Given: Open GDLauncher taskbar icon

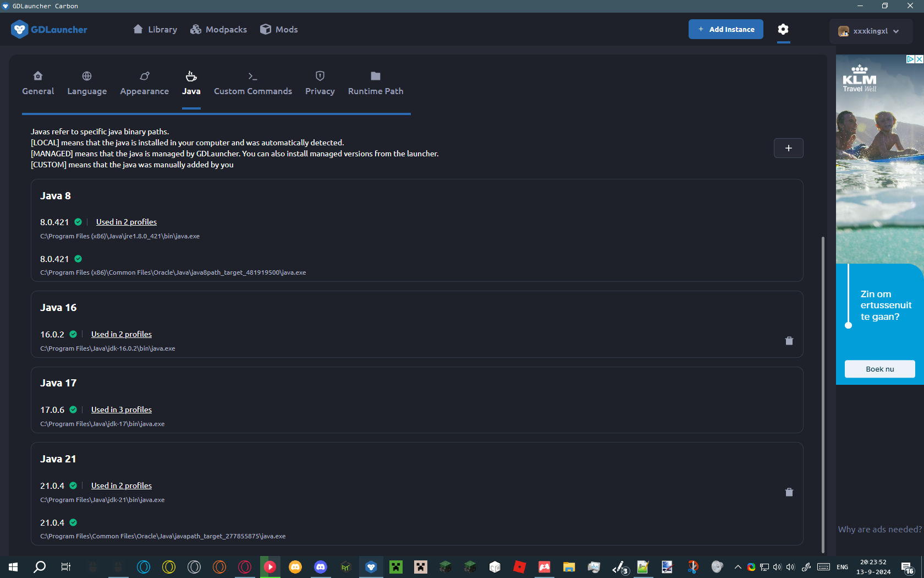Looking at the screenshot, I should tap(371, 567).
